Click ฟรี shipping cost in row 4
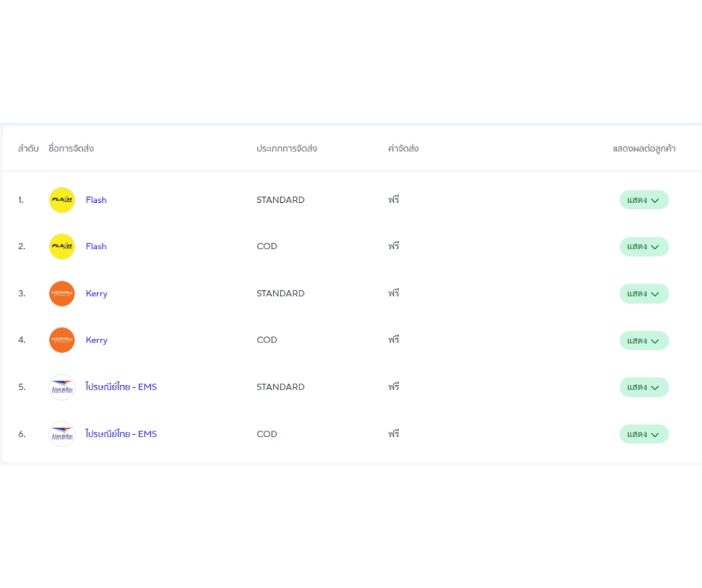Image resolution: width=702 pixels, height=588 pixels. (394, 340)
